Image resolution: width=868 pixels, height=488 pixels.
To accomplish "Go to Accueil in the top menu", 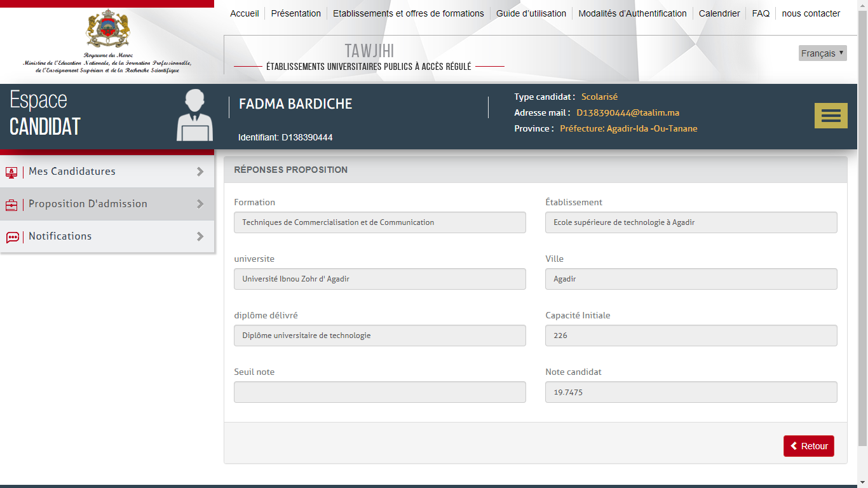I will click(x=244, y=13).
